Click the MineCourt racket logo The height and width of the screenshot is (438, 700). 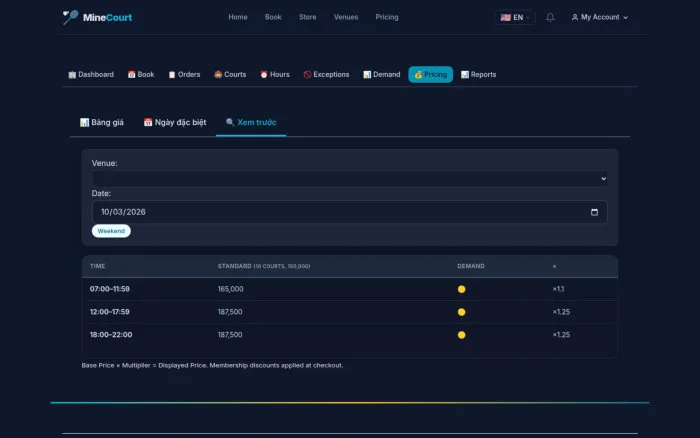(x=70, y=17)
